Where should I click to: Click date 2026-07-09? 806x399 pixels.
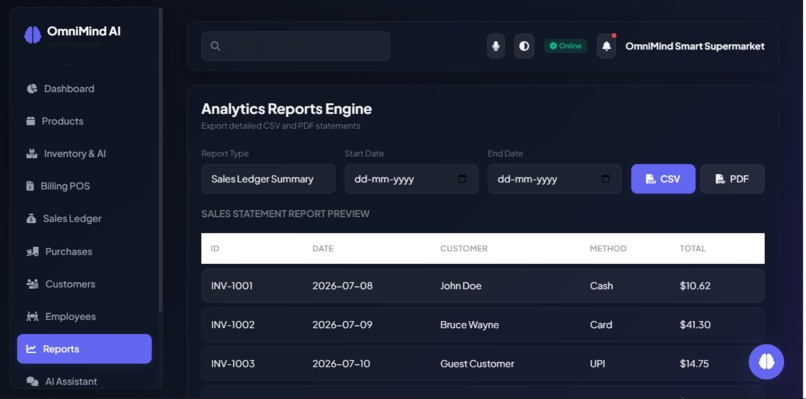coord(342,325)
